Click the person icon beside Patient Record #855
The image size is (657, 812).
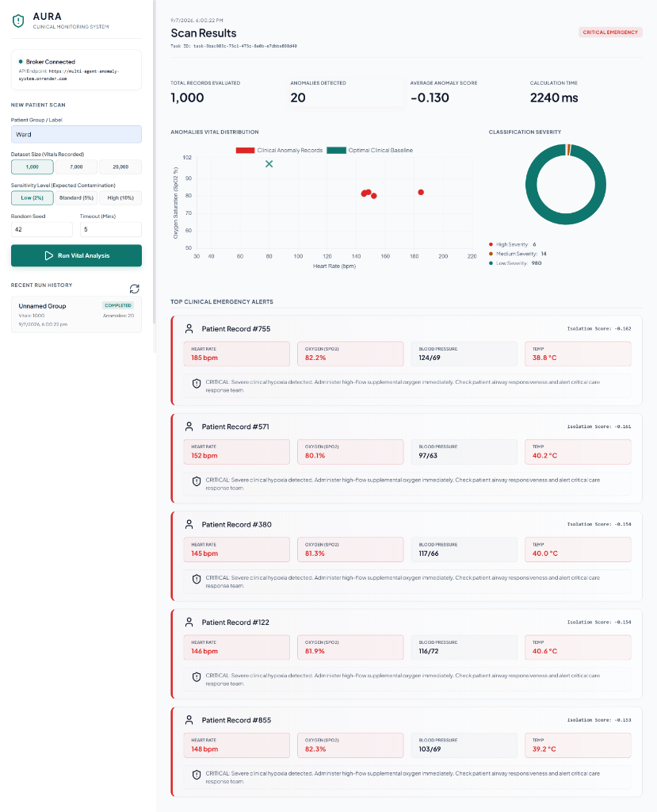(189, 720)
